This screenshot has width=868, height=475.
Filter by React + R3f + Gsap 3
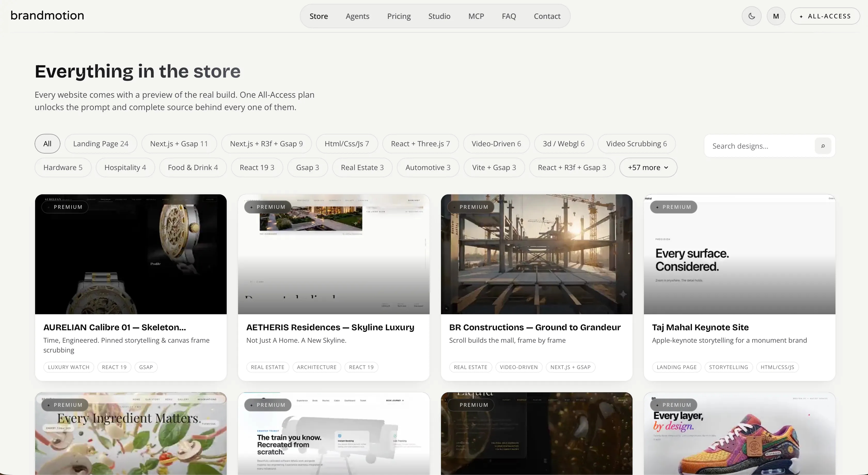tap(572, 167)
